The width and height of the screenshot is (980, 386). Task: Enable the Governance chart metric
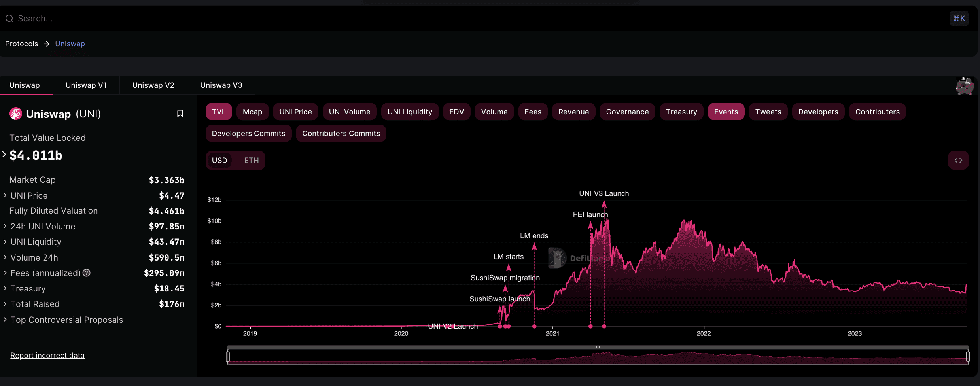[x=627, y=112]
